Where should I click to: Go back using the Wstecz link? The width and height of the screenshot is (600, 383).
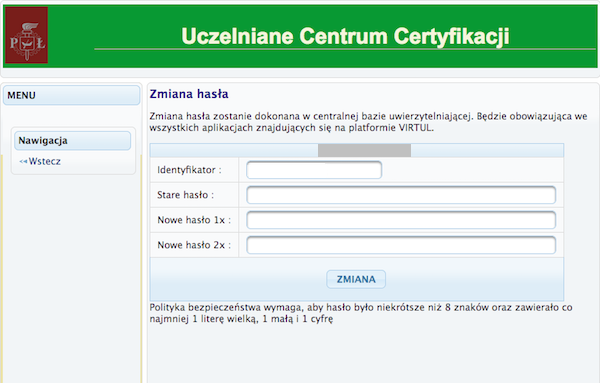pyautogui.click(x=44, y=161)
